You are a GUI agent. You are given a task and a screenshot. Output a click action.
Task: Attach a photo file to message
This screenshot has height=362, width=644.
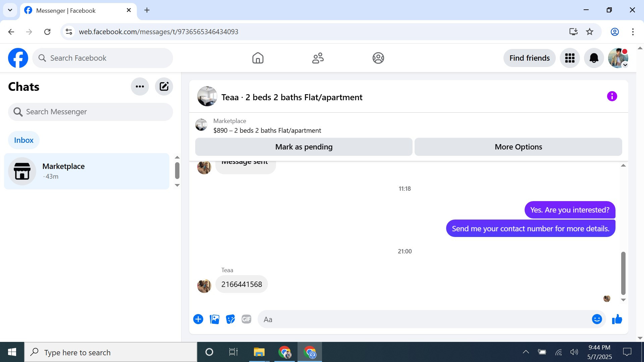click(214, 319)
